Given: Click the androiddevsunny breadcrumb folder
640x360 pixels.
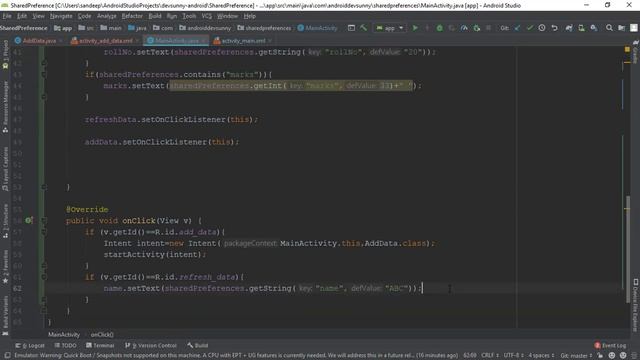Looking at the screenshot, I should click(205, 28).
